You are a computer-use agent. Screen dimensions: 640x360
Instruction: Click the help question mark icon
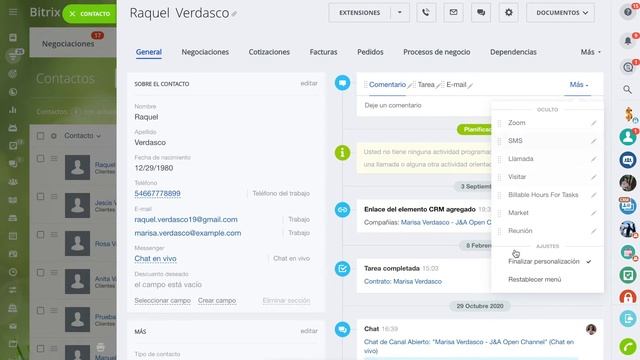[x=628, y=12]
